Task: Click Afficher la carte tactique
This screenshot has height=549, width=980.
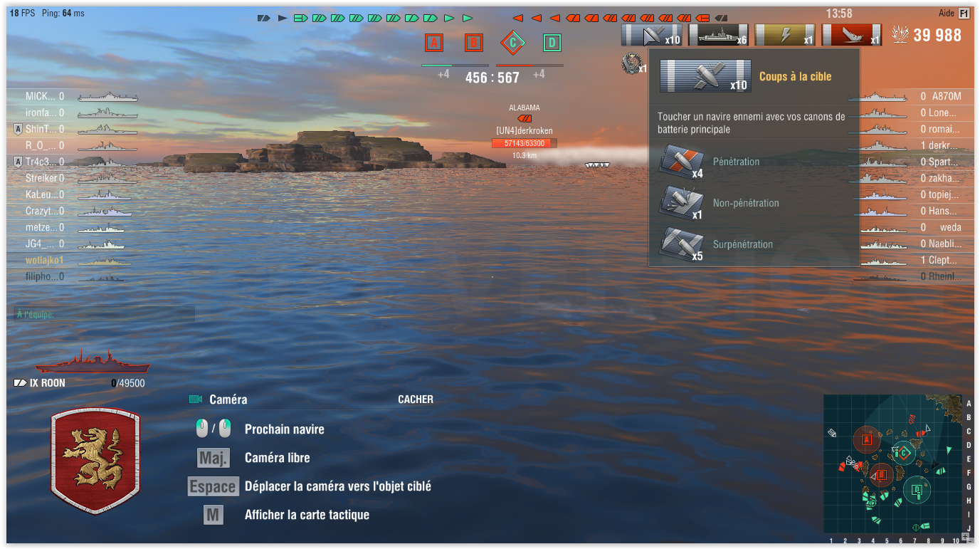Action: 307,515
